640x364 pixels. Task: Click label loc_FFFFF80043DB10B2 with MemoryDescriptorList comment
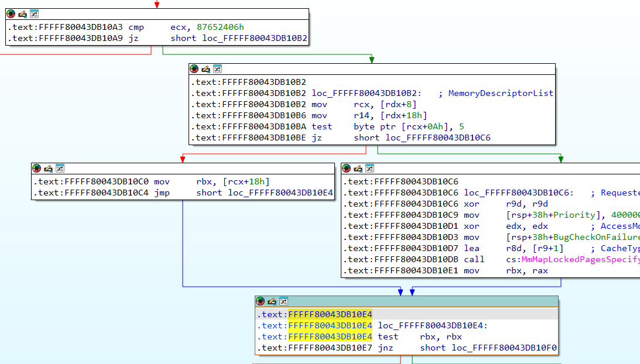click(x=367, y=94)
